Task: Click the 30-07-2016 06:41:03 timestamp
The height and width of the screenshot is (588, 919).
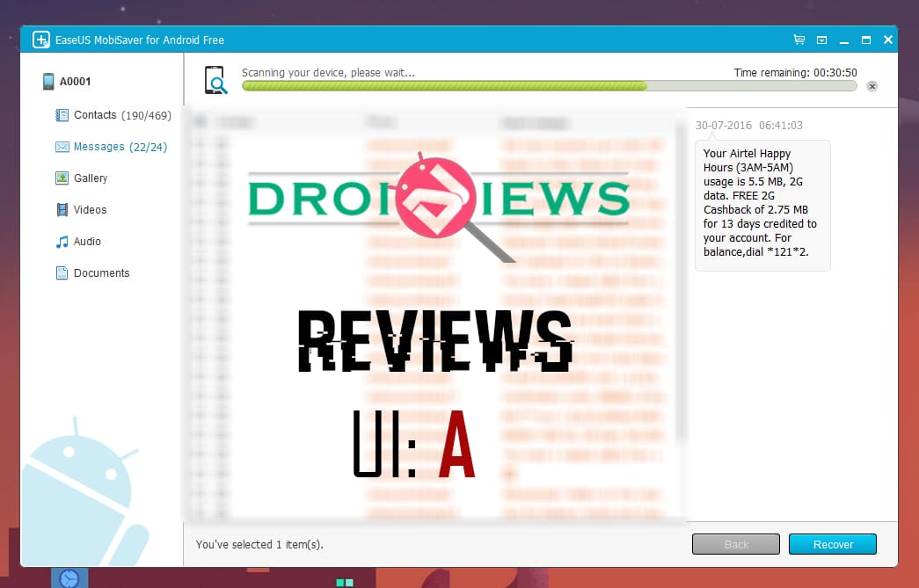Action: tap(749, 126)
